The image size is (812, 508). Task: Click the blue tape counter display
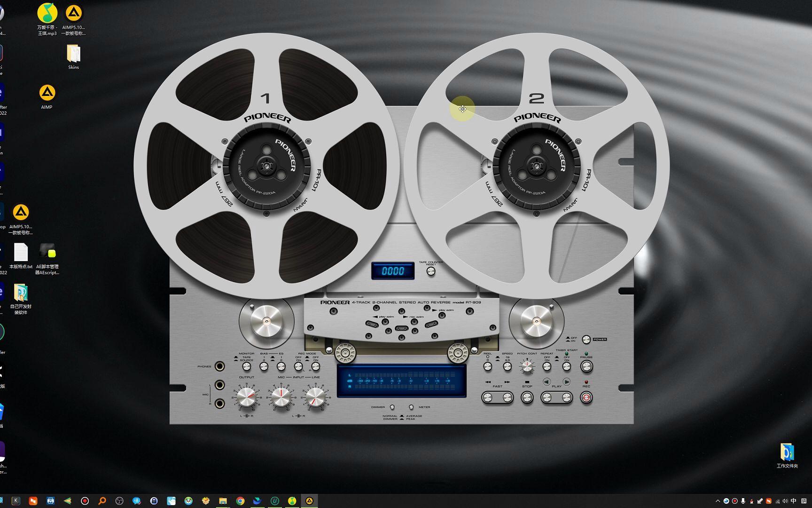[393, 271]
